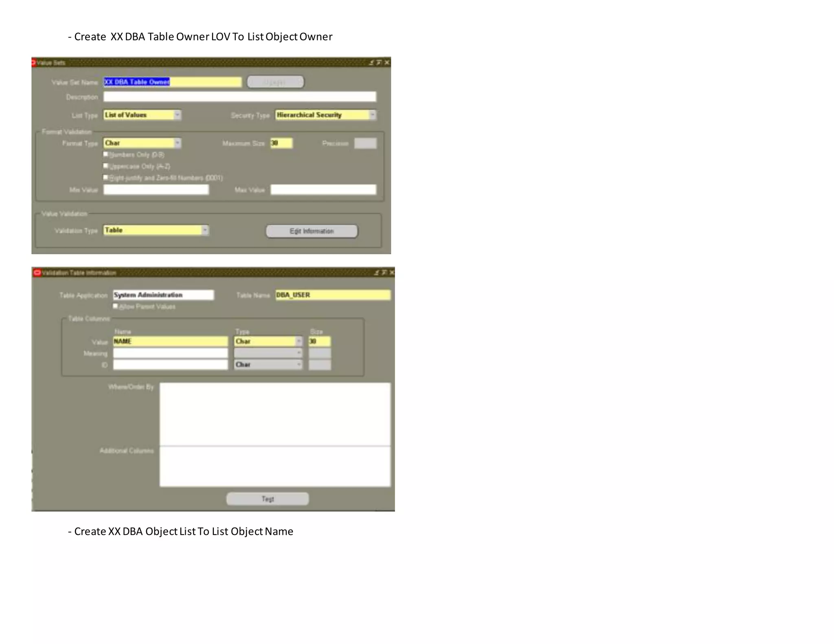The image size is (834, 644).
Task: Click the Description field in Value Sets
Action: click(x=240, y=97)
